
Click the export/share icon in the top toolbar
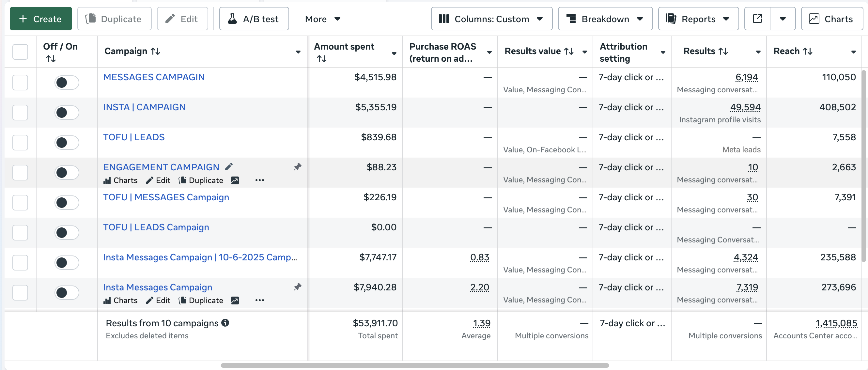(x=757, y=19)
